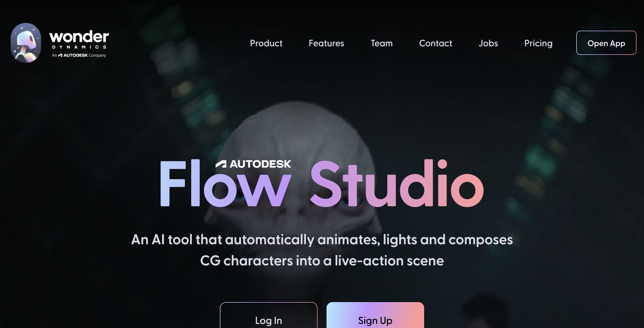644x328 pixels.
Task: Visit the Jobs navigation link
Action: [x=488, y=43]
